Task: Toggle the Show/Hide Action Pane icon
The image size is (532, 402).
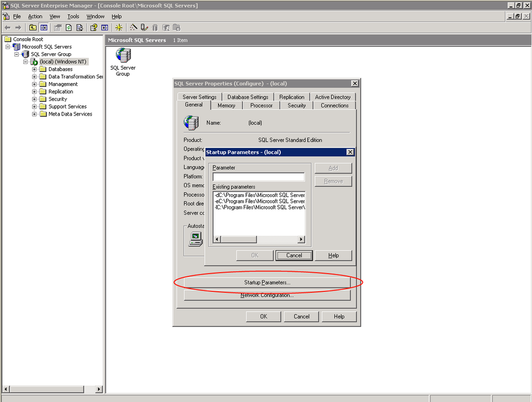Action: [105, 28]
